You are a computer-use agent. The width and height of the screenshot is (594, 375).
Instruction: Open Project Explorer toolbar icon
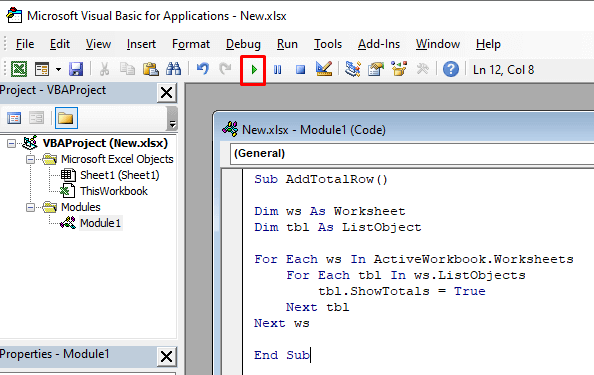pos(353,69)
